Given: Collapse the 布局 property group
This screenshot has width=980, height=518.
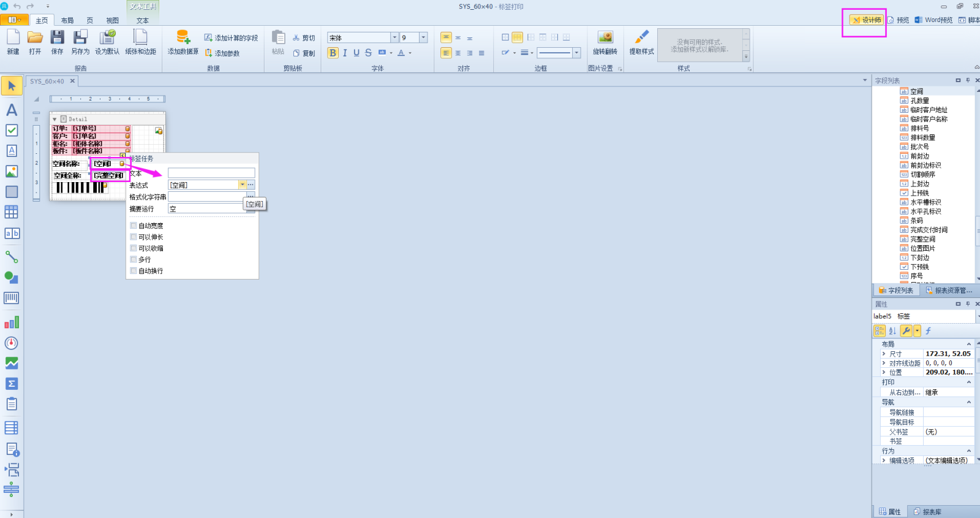Looking at the screenshot, I should (969, 344).
